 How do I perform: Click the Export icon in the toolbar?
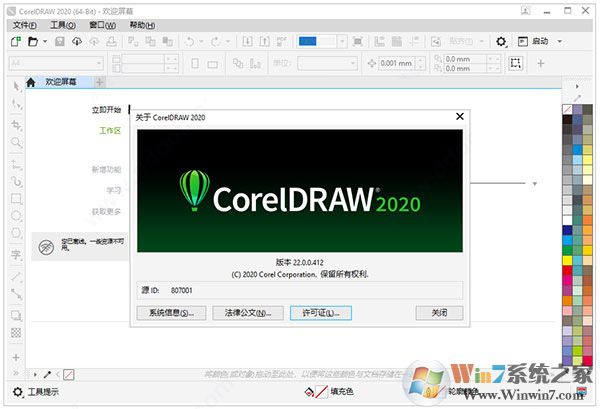coord(264,41)
